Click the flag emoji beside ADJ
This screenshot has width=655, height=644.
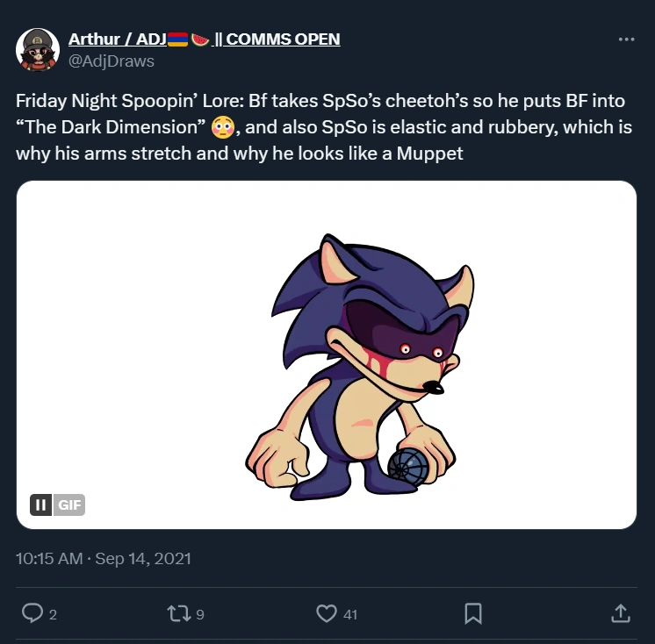pyautogui.click(x=176, y=39)
